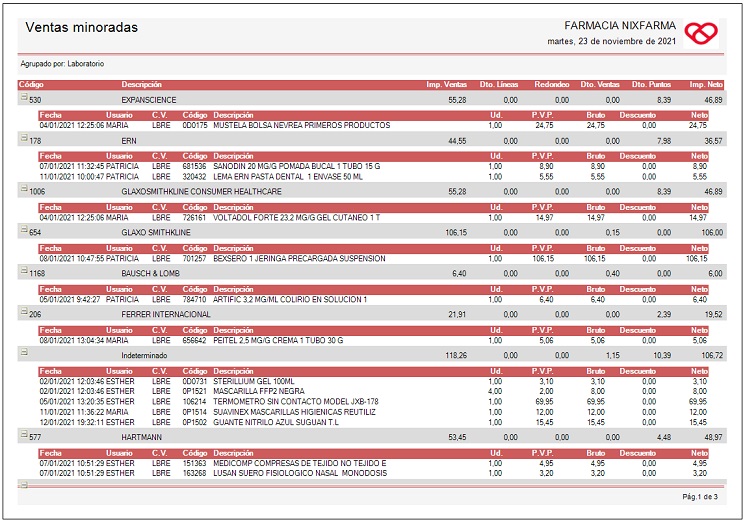
Task: Select the MUSTELA BOLSA NEVREA PRIMEROS PRODUCTOS line
Action: [x=373, y=125]
